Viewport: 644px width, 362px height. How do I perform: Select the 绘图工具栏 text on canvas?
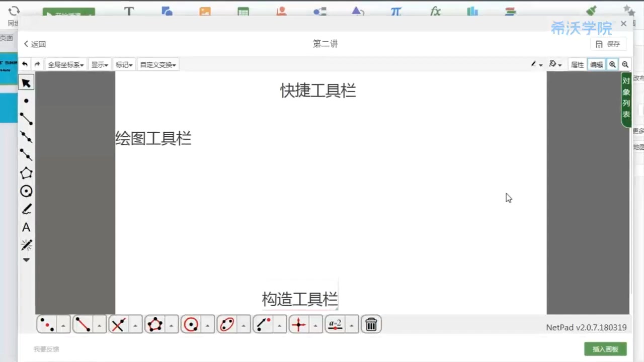point(153,138)
